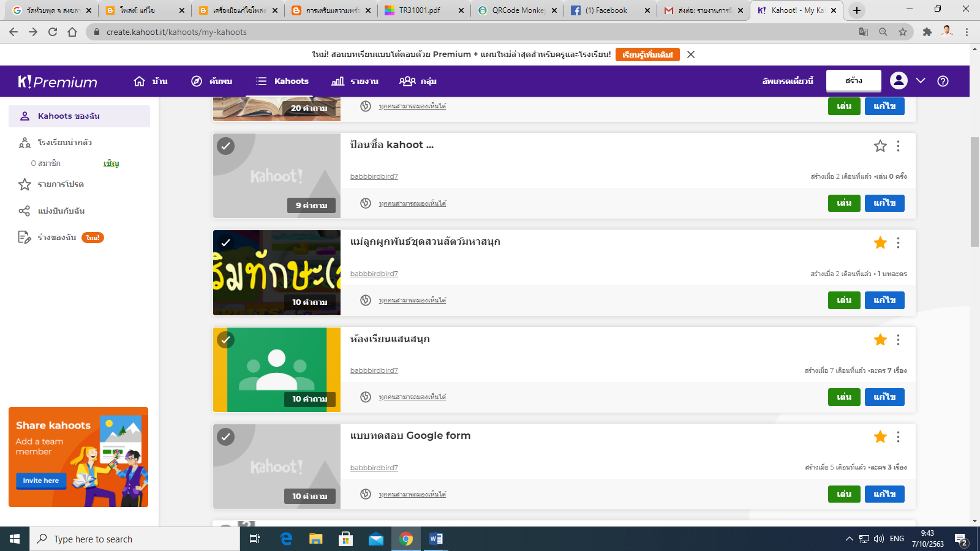This screenshot has height=551, width=980.
Task: Open Word from the taskbar
Action: tap(436, 539)
